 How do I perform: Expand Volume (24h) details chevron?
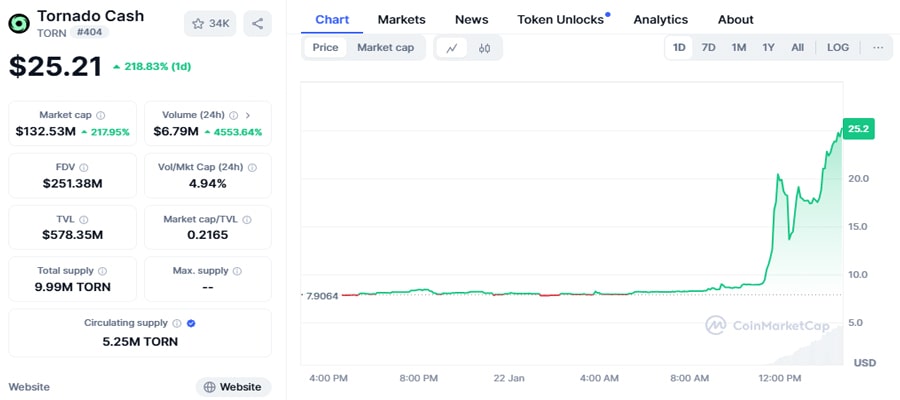point(247,115)
